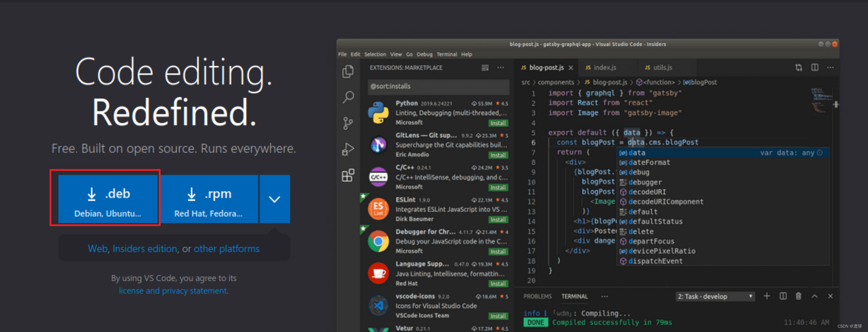Image resolution: width=868 pixels, height=332 pixels.
Task: Open the Terminal menu
Action: (447, 54)
